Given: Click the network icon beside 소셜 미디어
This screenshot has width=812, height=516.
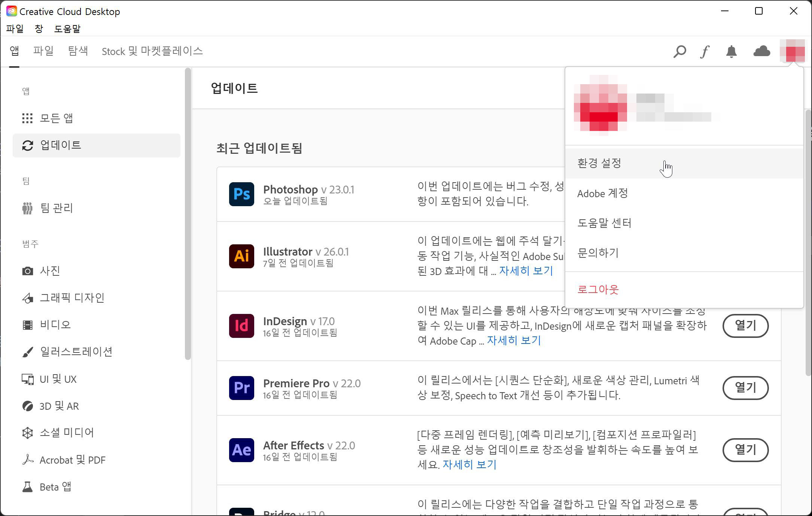Looking at the screenshot, I should [x=27, y=433].
